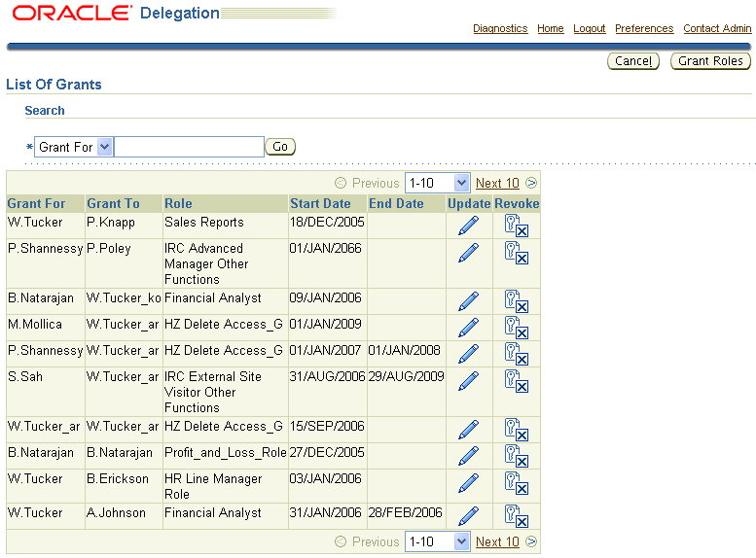Update M.Mollica's HZ Delete Access grant

pos(468,328)
